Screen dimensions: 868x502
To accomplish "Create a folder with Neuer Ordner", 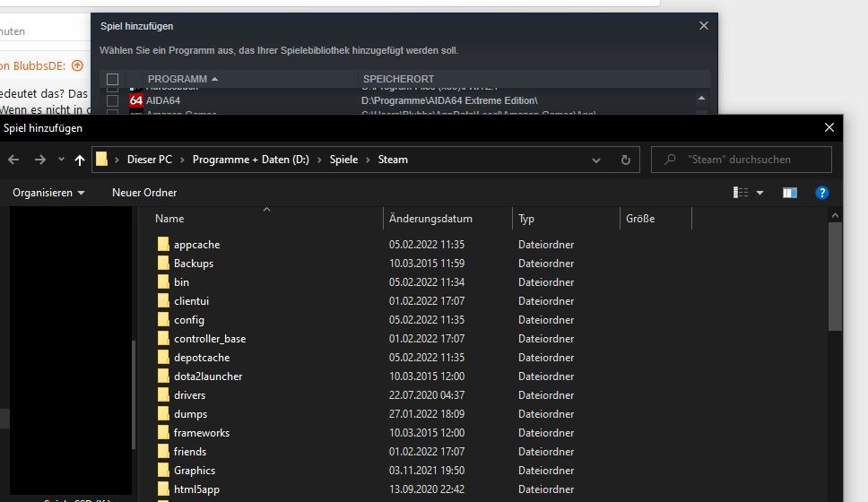I will point(144,193).
